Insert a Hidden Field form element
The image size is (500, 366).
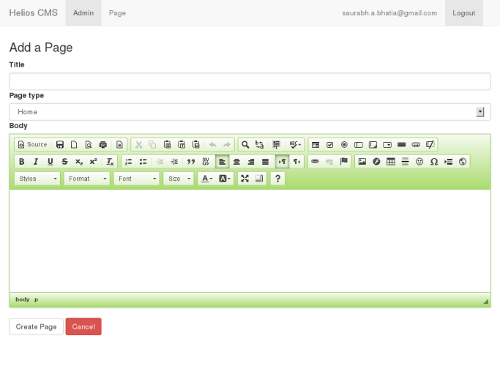click(x=430, y=145)
